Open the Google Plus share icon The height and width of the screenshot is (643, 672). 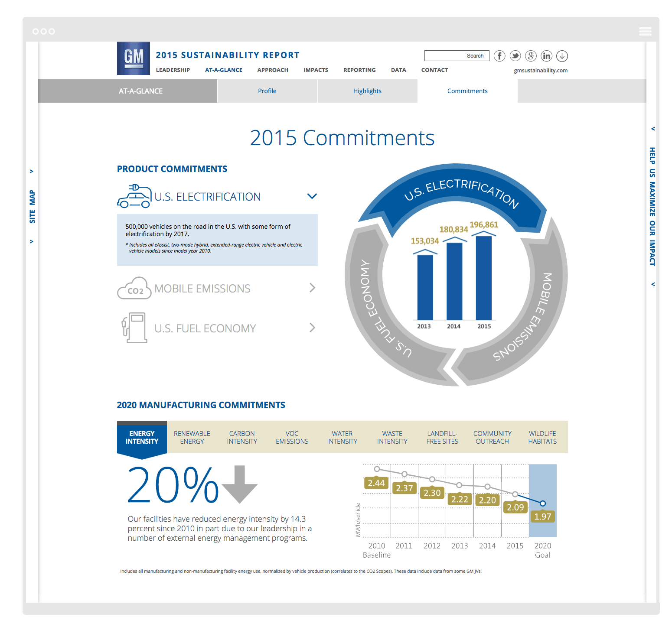pyautogui.click(x=531, y=56)
